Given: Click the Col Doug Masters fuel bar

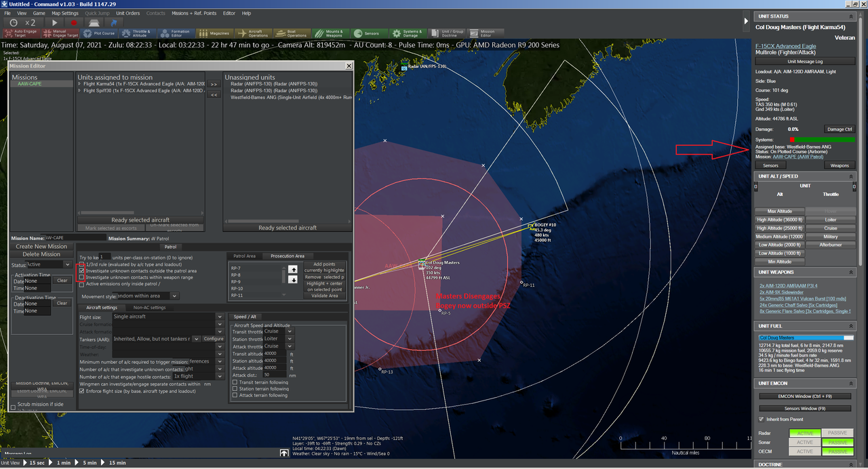Looking at the screenshot, I should coord(806,337).
